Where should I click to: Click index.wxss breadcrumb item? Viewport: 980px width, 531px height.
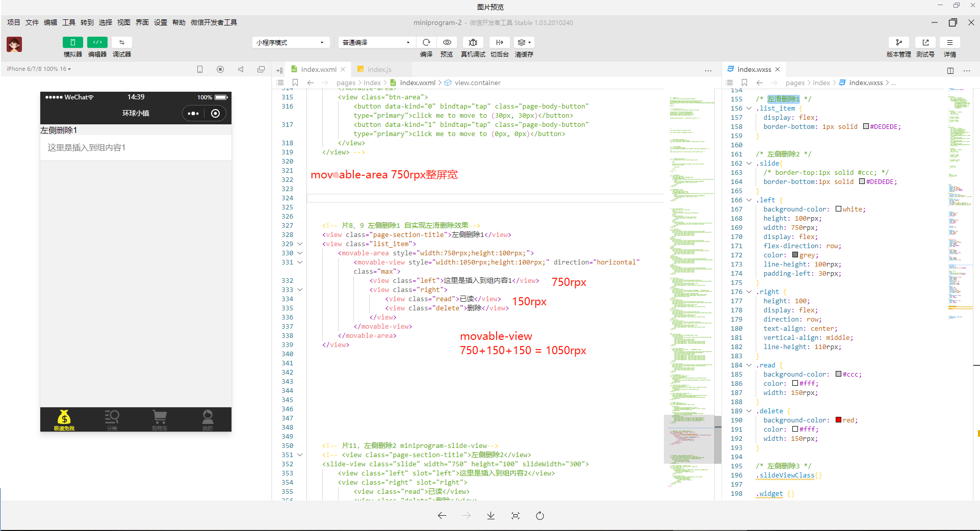click(x=861, y=83)
